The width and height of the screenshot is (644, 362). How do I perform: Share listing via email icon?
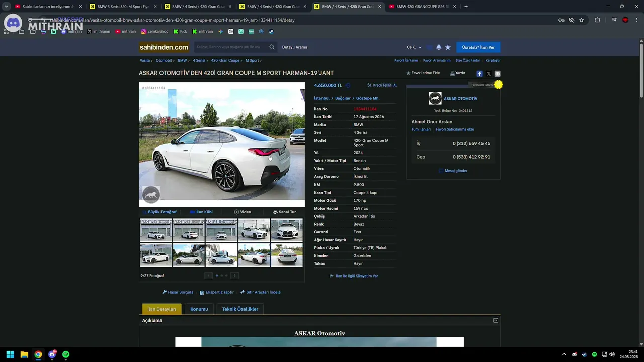[498, 74]
